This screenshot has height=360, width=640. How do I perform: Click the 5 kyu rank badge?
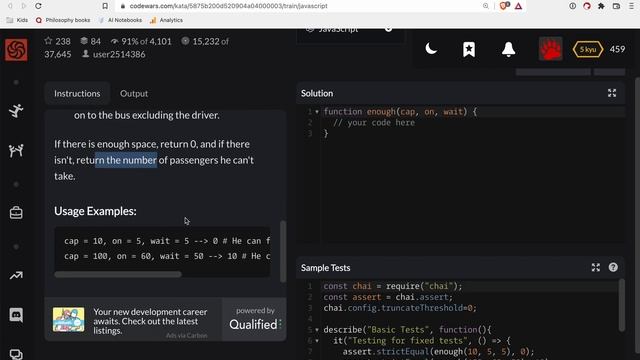[588, 49]
